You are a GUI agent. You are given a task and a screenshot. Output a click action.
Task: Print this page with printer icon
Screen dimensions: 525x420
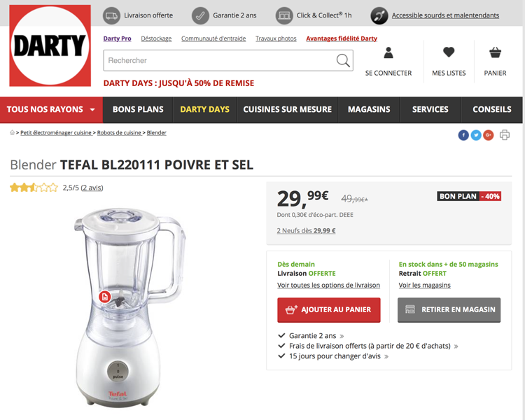tap(505, 135)
